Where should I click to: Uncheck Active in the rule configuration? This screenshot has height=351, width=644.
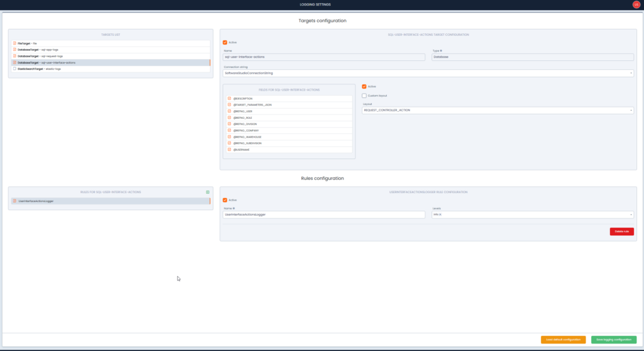[225, 201]
